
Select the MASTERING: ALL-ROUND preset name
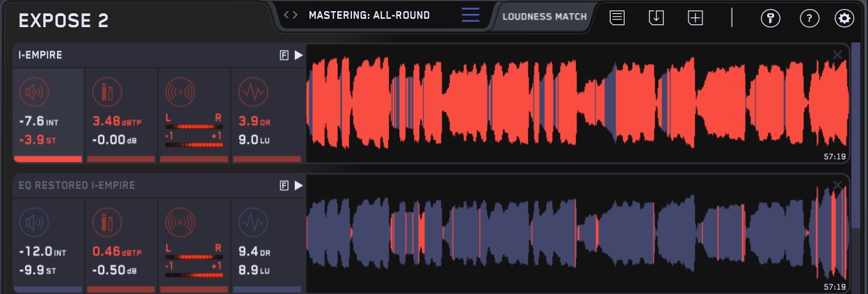pyautogui.click(x=369, y=15)
